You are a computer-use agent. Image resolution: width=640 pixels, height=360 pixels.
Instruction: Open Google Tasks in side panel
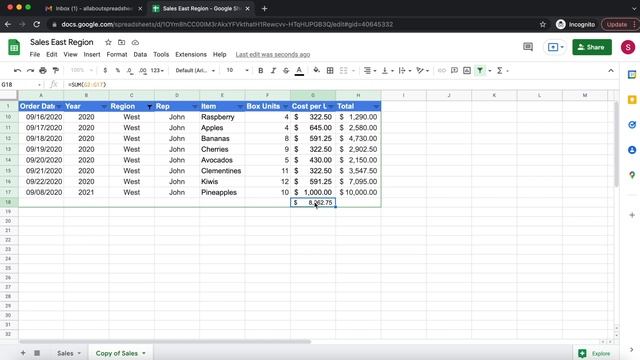click(632, 125)
